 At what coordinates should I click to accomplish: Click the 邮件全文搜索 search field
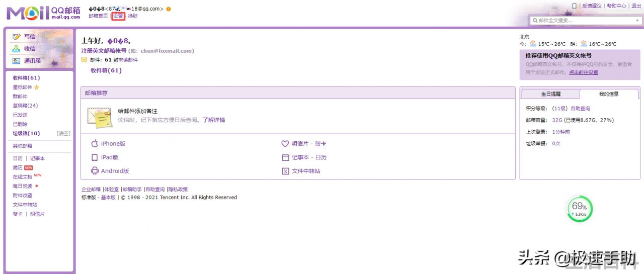pos(586,21)
